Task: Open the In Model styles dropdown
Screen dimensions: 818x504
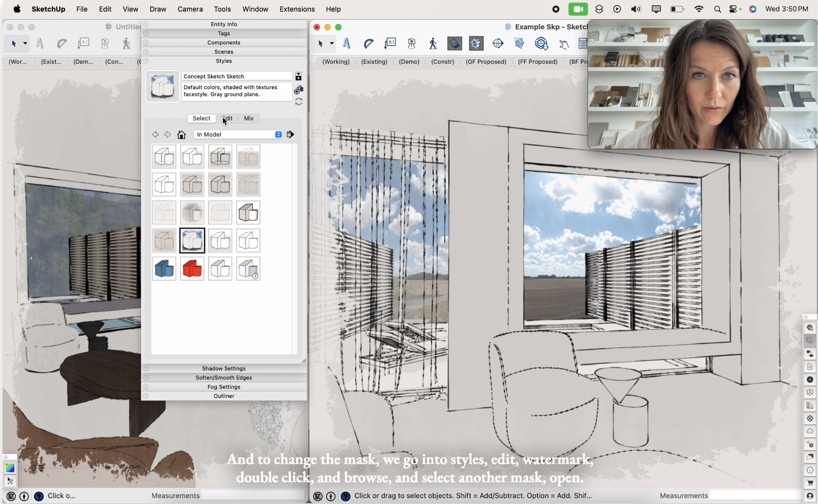Action: click(x=237, y=134)
